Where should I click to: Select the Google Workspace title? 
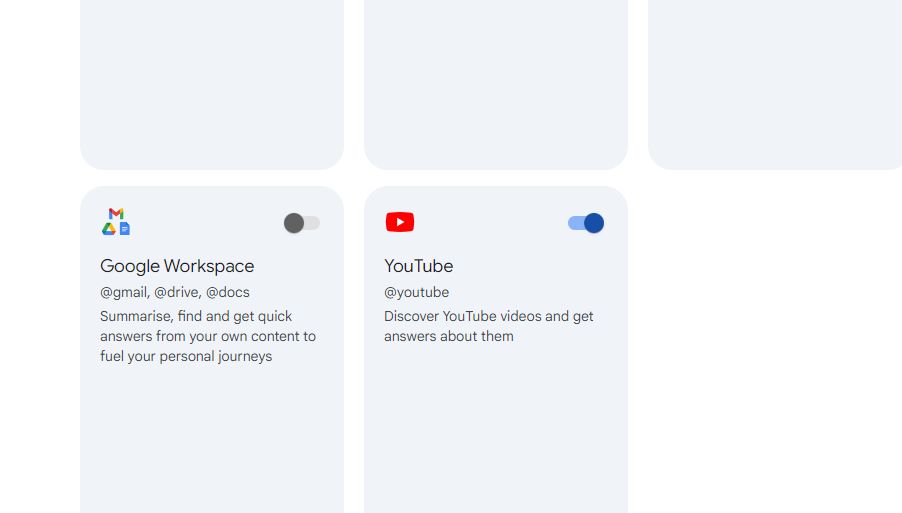177,266
